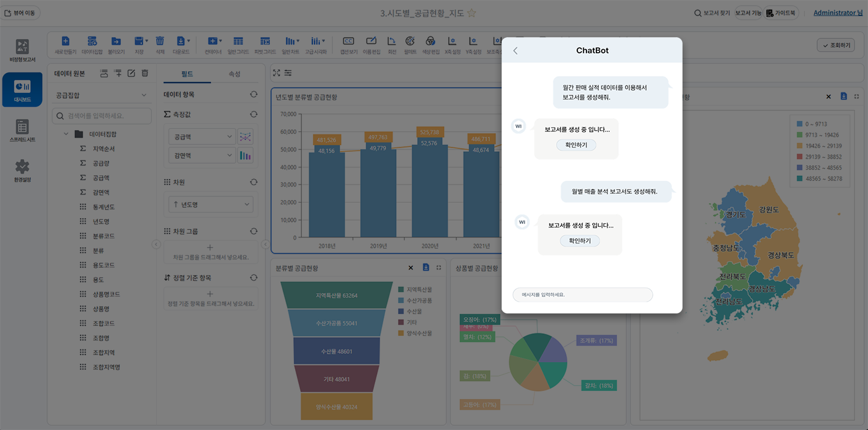The image size is (868, 430).
Task: Click the 캡션보기 toolbar icon
Action: tap(348, 41)
